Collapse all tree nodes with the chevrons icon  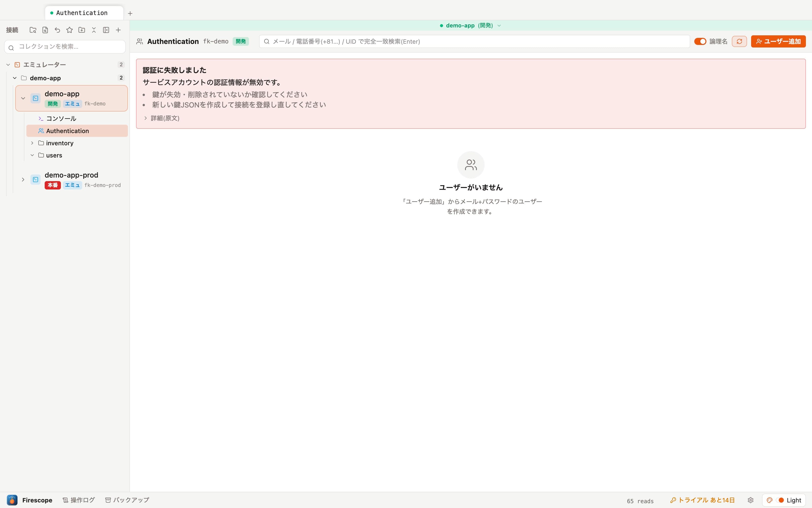(x=94, y=30)
